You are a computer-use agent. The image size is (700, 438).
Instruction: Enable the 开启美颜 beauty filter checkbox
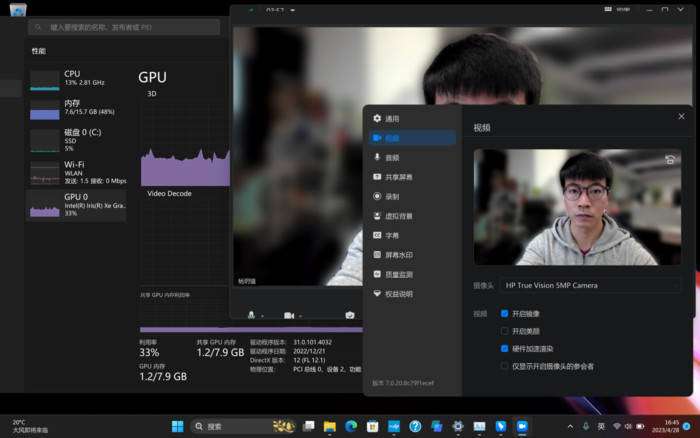(505, 331)
